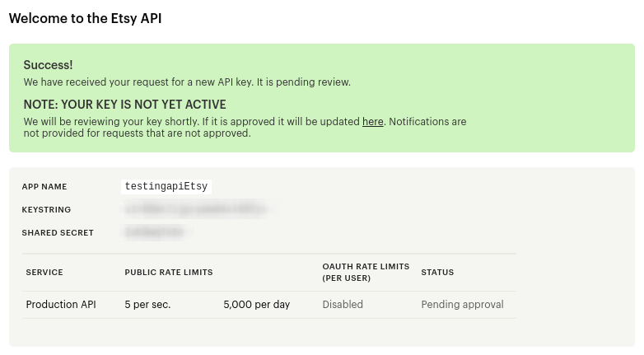
Task: Select the app name value testingapiEtsy
Action: click(x=166, y=186)
